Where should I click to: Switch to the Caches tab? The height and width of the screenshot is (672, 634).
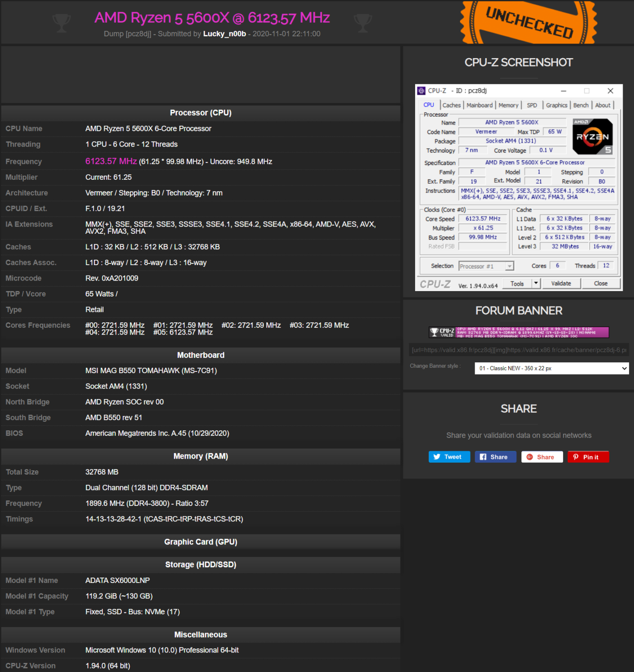pyautogui.click(x=451, y=105)
